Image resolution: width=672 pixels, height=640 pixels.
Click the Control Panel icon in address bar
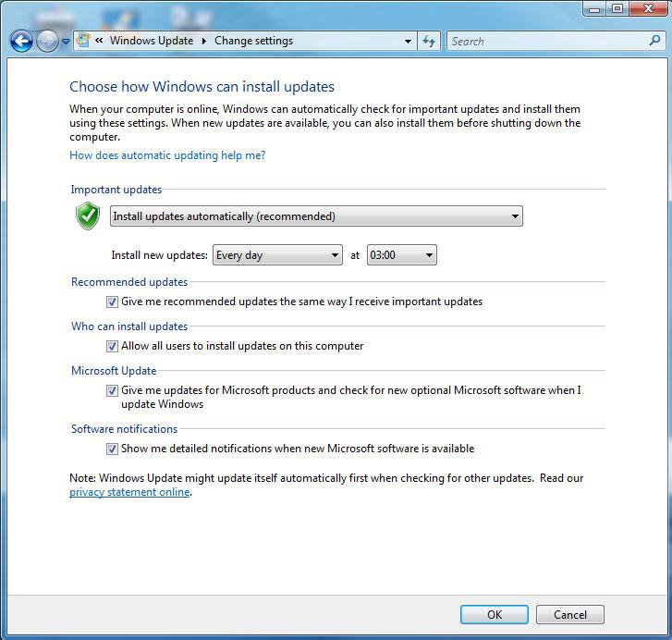pos(83,41)
